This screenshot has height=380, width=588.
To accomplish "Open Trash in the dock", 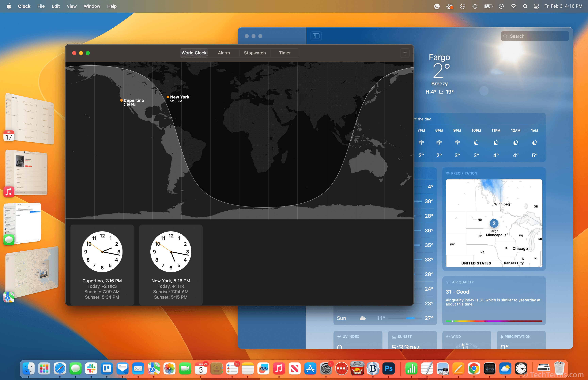I will (x=559, y=369).
